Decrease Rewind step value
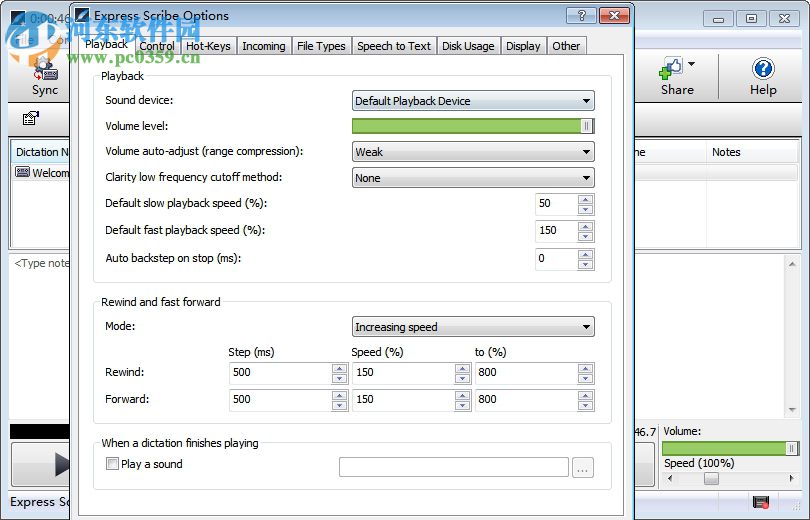The width and height of the screenshot is (810, 520). point(339,379)
